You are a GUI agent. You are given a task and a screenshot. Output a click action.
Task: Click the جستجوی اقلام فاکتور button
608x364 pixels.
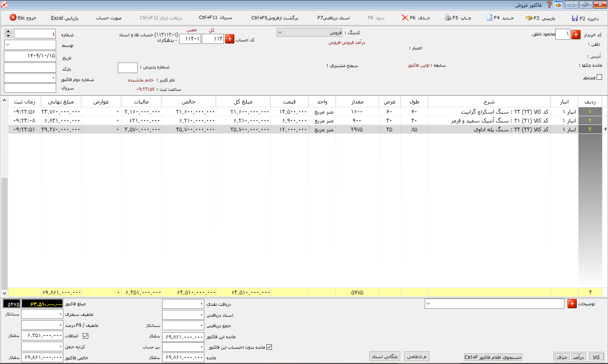pyautogui.click(x=493, y=357)
